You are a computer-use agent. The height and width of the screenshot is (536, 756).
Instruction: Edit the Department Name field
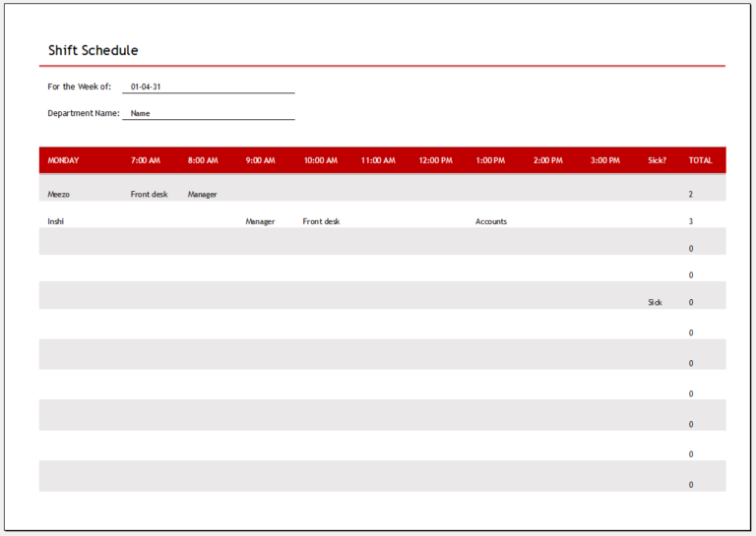click(x=209, y=113)
